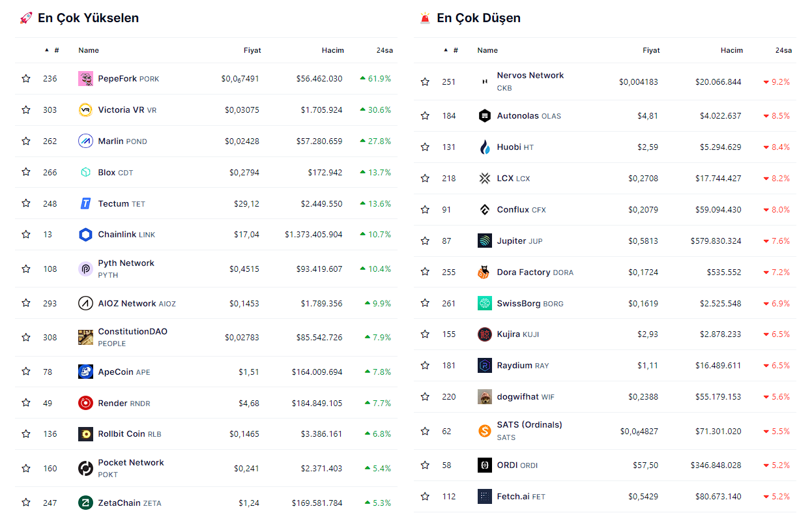Sort losers table by rank number
Image resolution: width=812 pixels, height=515 pixels.
coord(455,50)
